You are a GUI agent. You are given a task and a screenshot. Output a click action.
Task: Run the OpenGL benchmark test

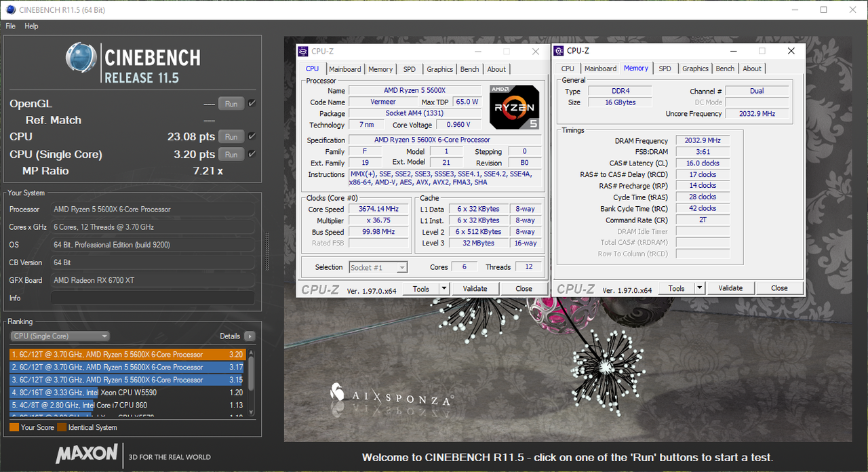coord(231,104)
